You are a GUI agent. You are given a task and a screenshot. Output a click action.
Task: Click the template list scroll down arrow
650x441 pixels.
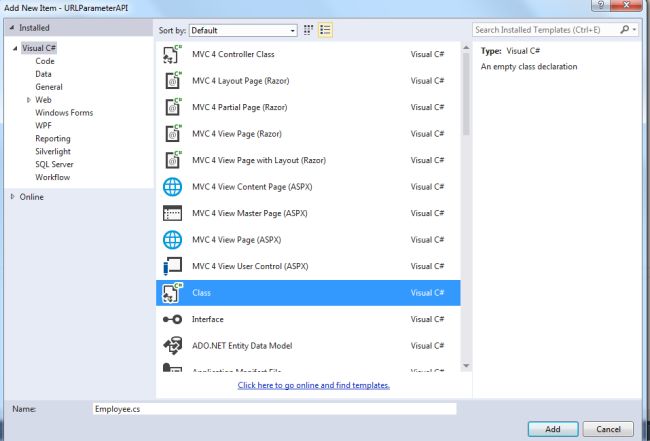(x=466, y=366)
